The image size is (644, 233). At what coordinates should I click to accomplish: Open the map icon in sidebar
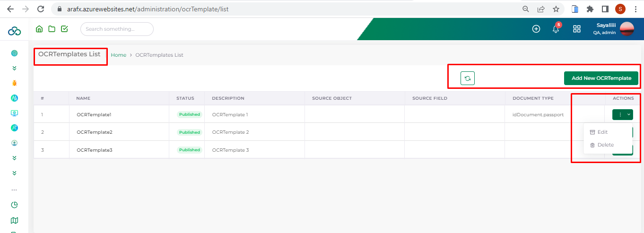tap(14, 220)
